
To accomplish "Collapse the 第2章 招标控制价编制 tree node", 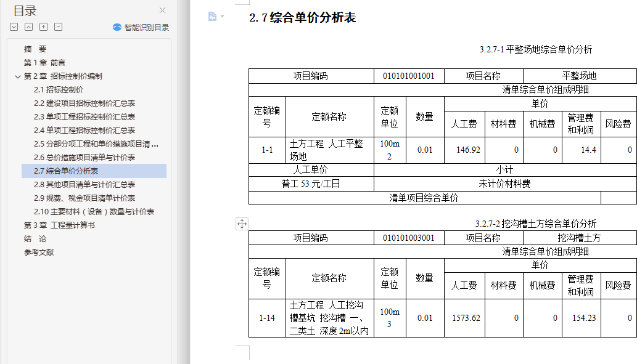I will pos(17,76).
